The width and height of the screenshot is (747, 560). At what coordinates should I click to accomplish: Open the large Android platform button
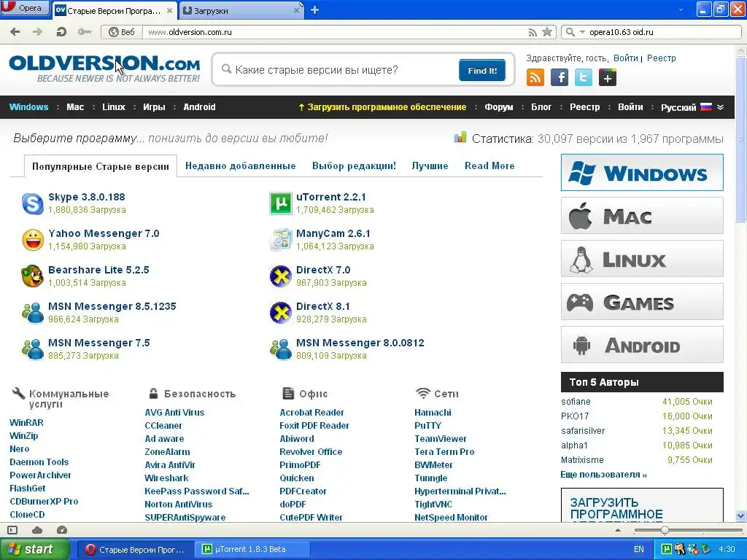tap(642, 345)
